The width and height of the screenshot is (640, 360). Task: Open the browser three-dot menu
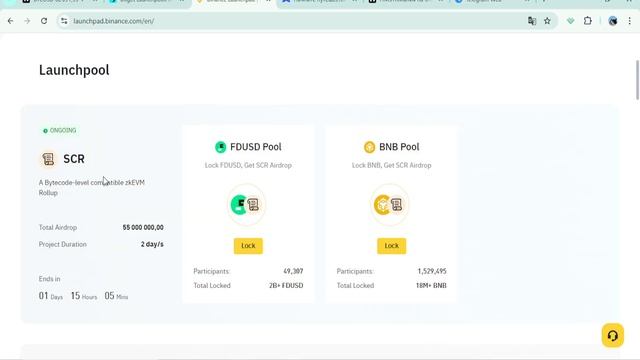tap(629, 21)
